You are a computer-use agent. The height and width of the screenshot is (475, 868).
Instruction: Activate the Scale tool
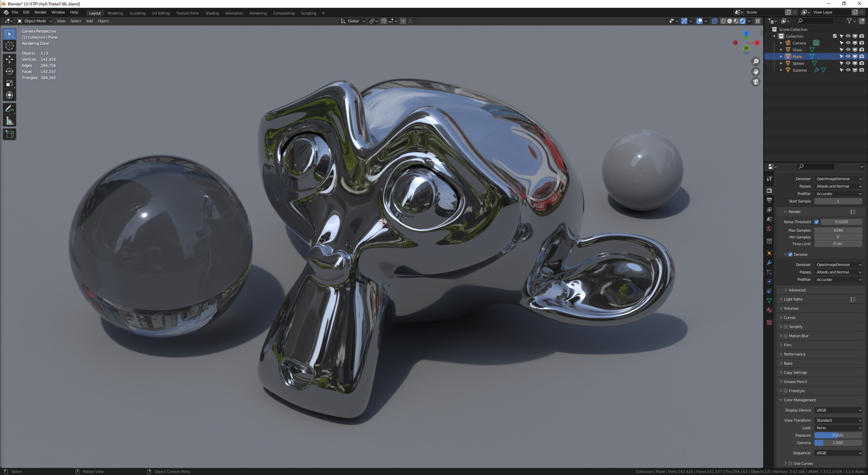[10, 83]
